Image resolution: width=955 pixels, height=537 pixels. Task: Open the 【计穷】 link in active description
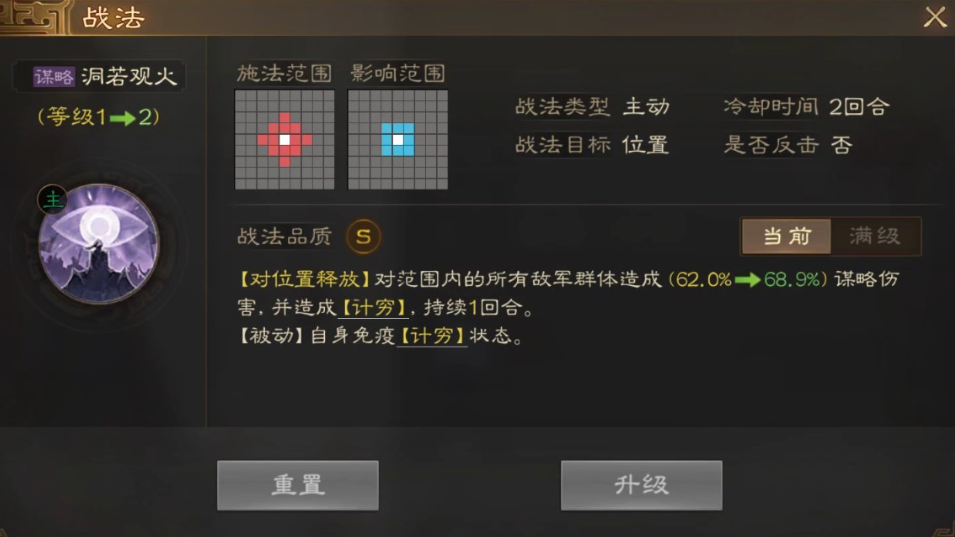(373, 307)
